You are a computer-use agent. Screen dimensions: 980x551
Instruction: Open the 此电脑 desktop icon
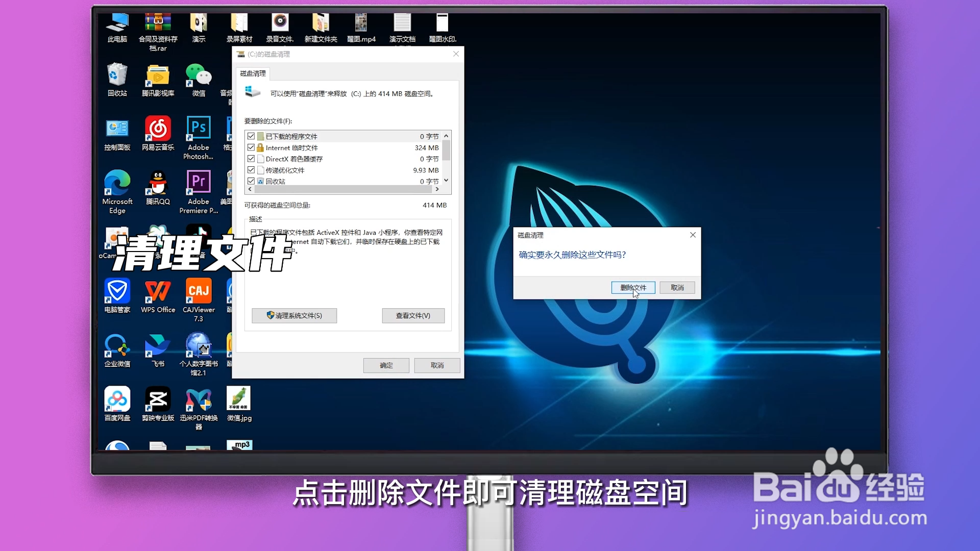tap(117, 28)
